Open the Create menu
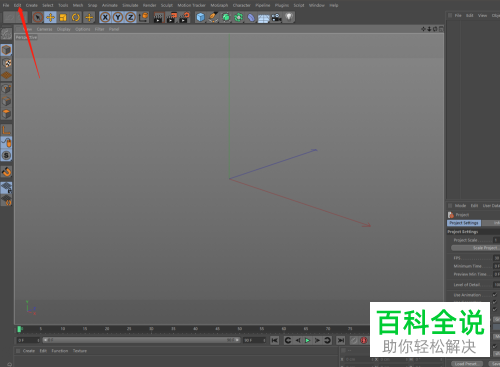This screenshot has width=500, height=367. coord(32,5)
